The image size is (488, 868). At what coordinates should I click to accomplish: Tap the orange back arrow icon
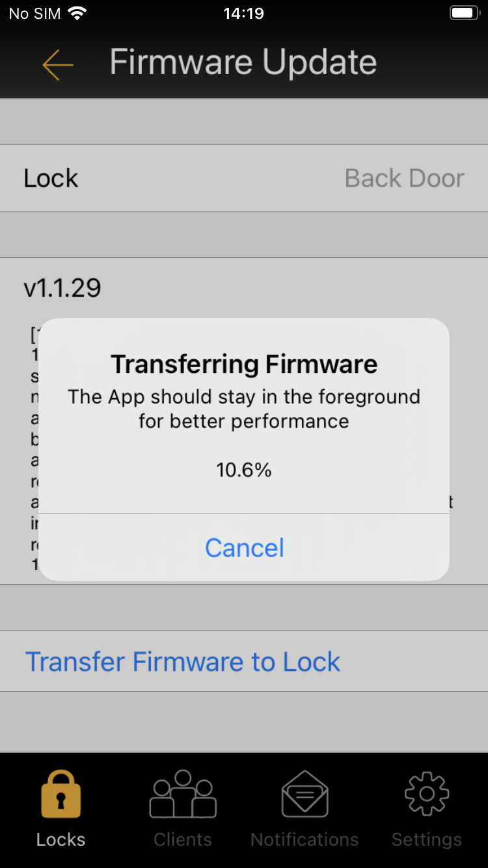(58, 64)
